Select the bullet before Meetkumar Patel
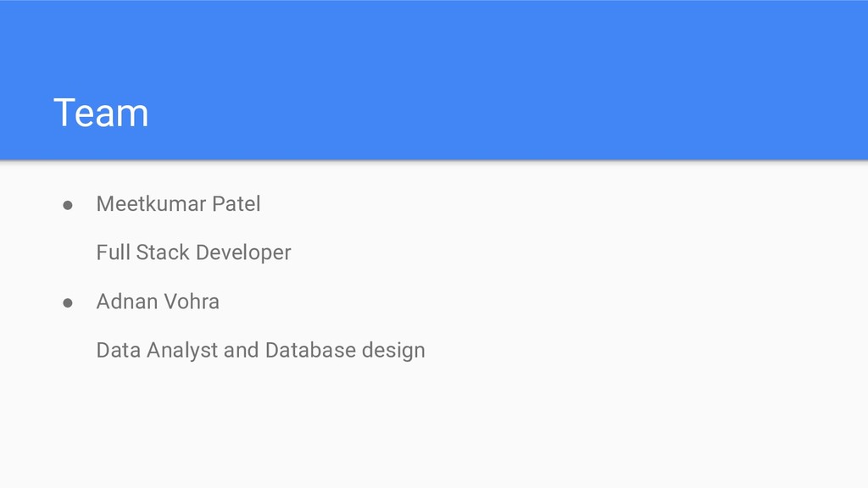Screen dimensions: 868x488 [x=68, y=205]
